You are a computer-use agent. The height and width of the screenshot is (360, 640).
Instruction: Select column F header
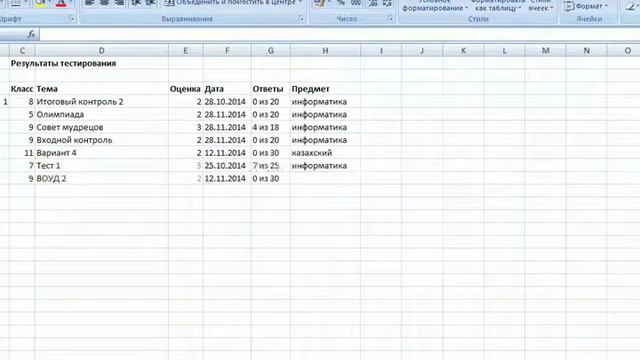pyautogui.click(x=227, y=51)
